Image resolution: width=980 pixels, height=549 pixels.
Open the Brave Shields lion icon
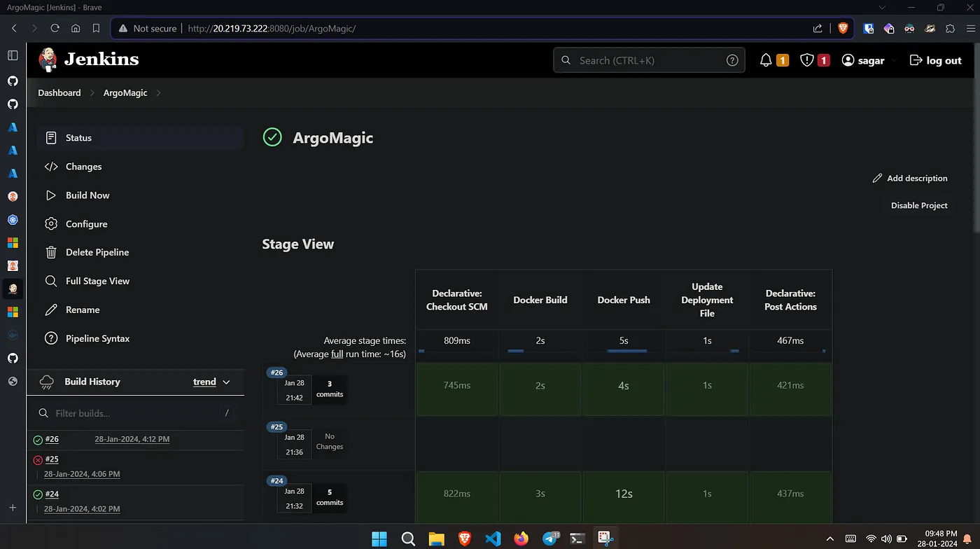pos(843,29)
